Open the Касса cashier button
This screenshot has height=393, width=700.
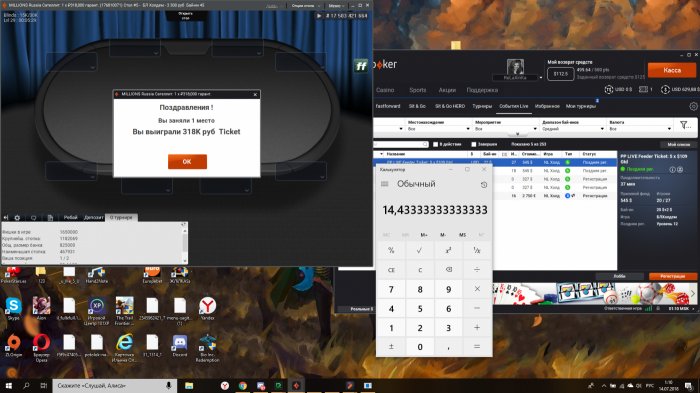(x=671, y=70)
